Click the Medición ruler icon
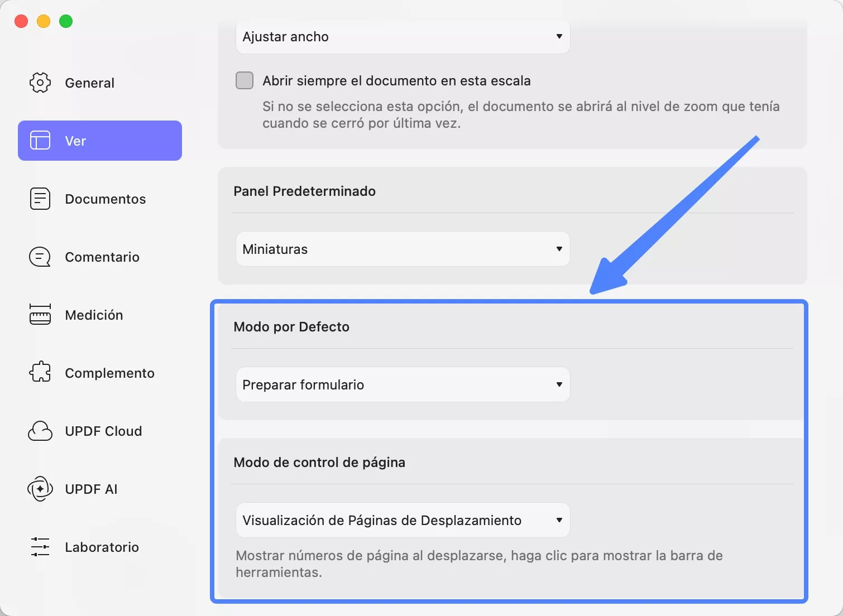This screenshot has height=616, width=843. 40,315
